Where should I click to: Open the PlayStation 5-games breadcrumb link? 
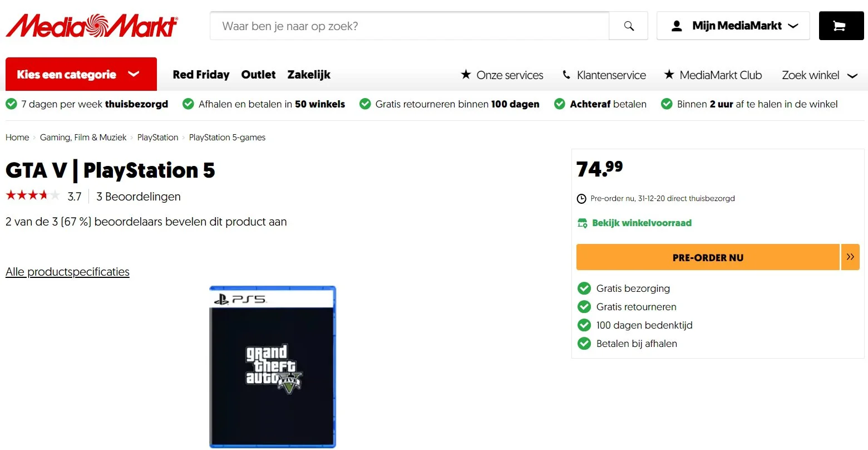pyautogui.click(x=227, y=137)
